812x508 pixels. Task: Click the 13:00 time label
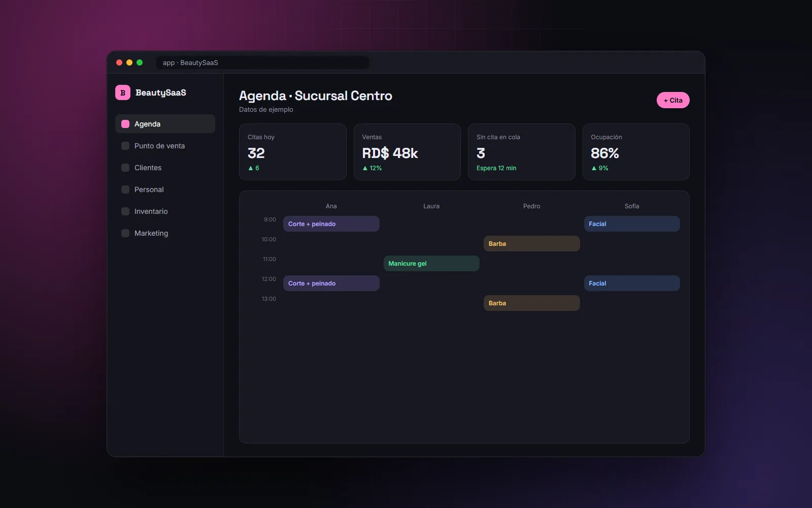[x=269, y=299]
